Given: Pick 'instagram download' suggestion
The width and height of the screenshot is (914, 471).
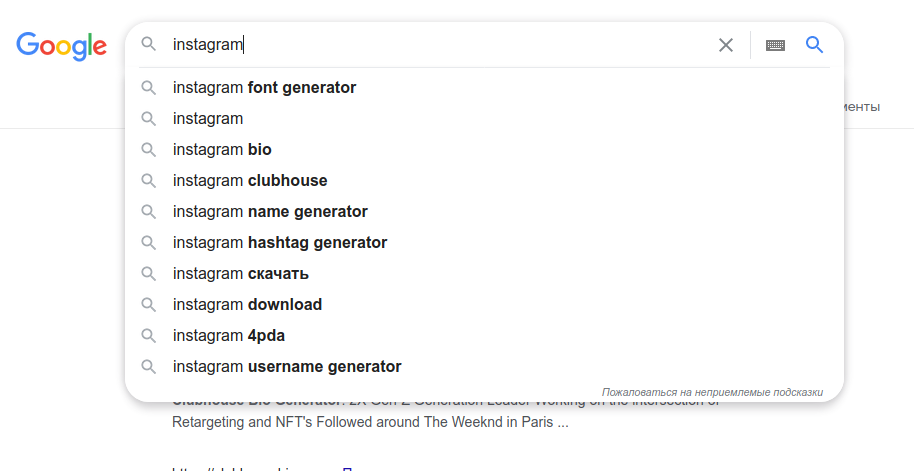Looking at the screenshot, I should tap(247, 305).
